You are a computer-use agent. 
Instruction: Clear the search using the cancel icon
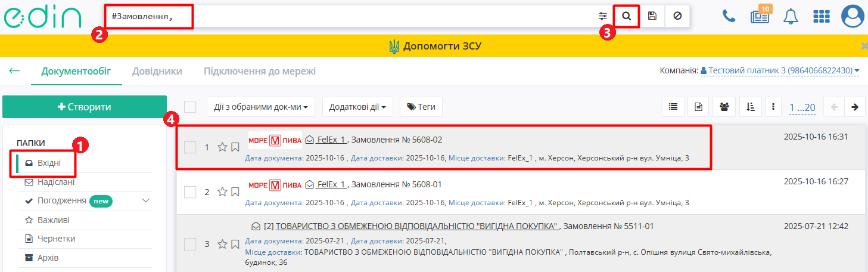click(677, 16)
